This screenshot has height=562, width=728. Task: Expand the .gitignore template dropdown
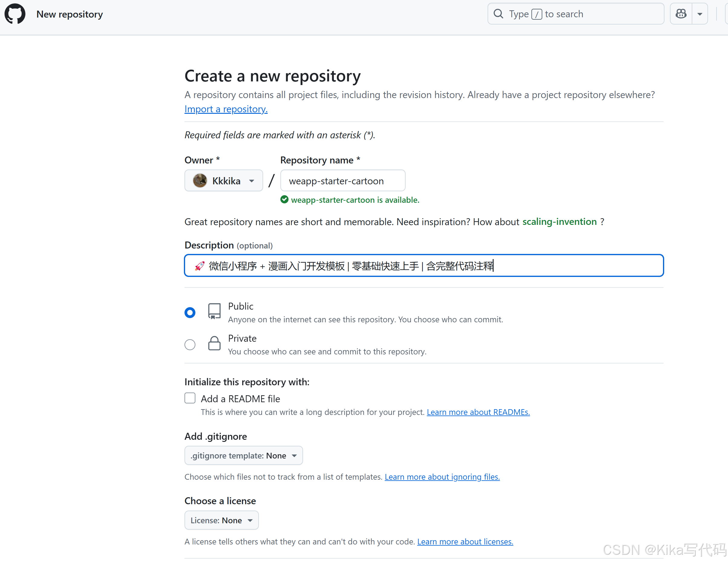point(243,455)
